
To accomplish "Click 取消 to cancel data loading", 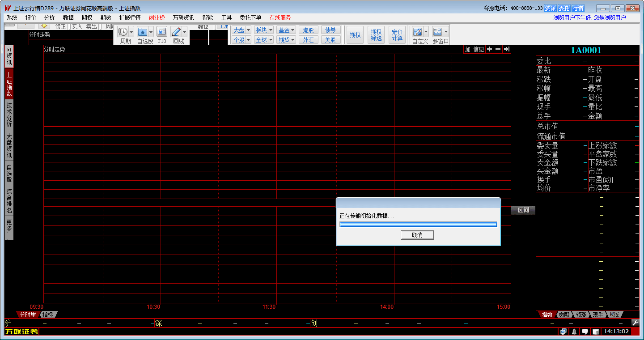I will [x=417, y=235].
